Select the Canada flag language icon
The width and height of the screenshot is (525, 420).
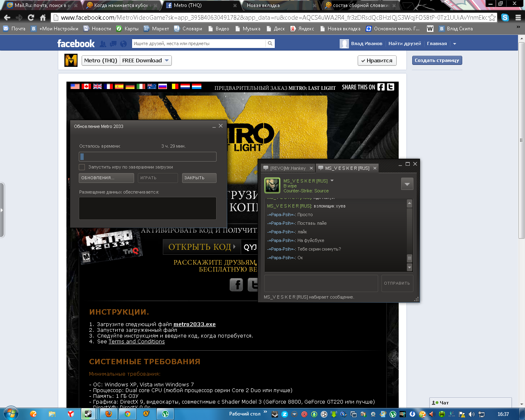click(86, 87)
